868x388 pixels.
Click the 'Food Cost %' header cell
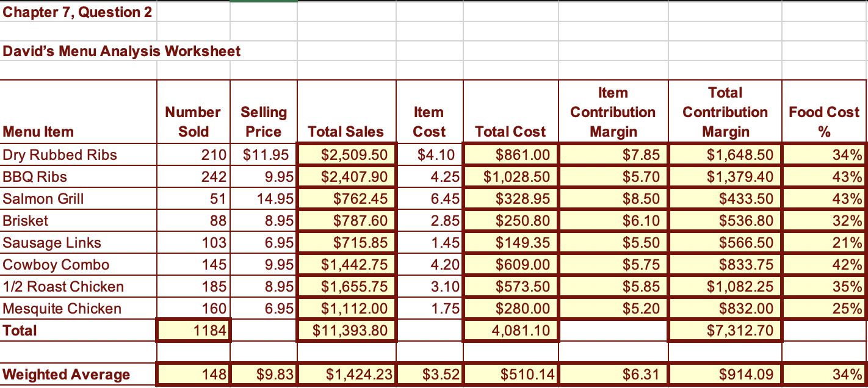(x=825, y=112)
